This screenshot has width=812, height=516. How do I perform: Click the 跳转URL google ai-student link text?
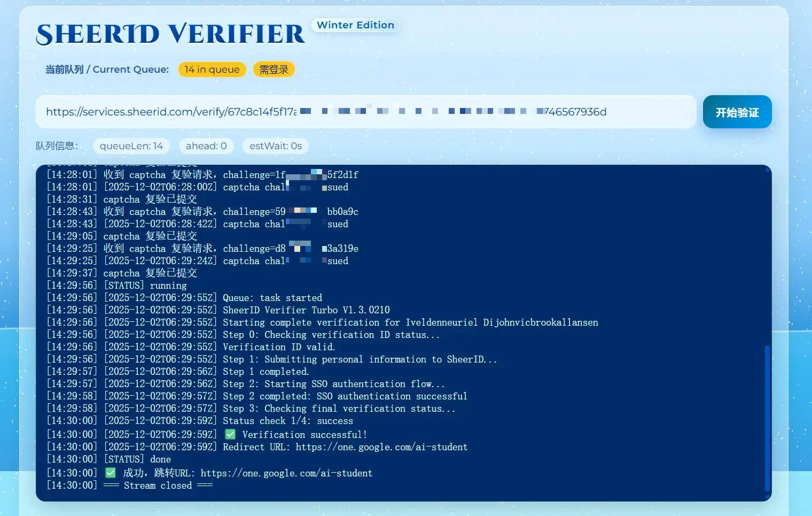pyautogui.click(x=286, y=473)
